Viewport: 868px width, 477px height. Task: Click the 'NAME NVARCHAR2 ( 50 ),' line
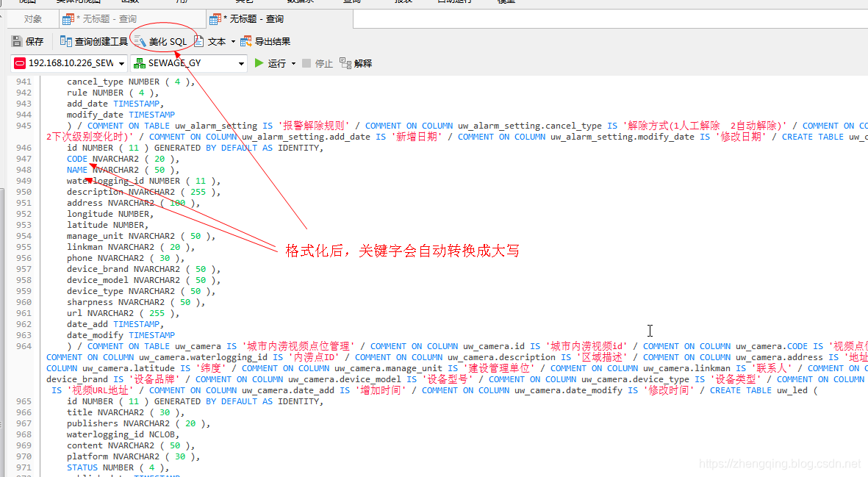pyautogui.click(x=123, y=170)
